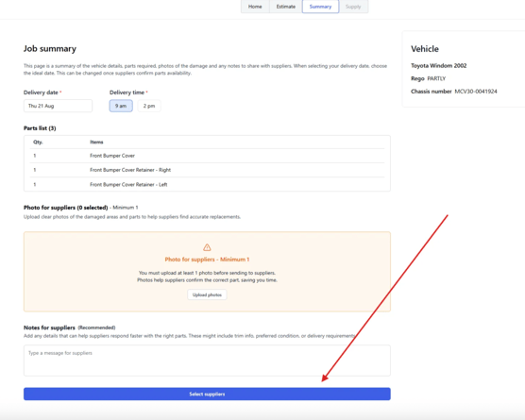The width and height of the screenshot is (525, 420).
Task: Click the warning triangle icon in photo box
Action: coord(207,247)
